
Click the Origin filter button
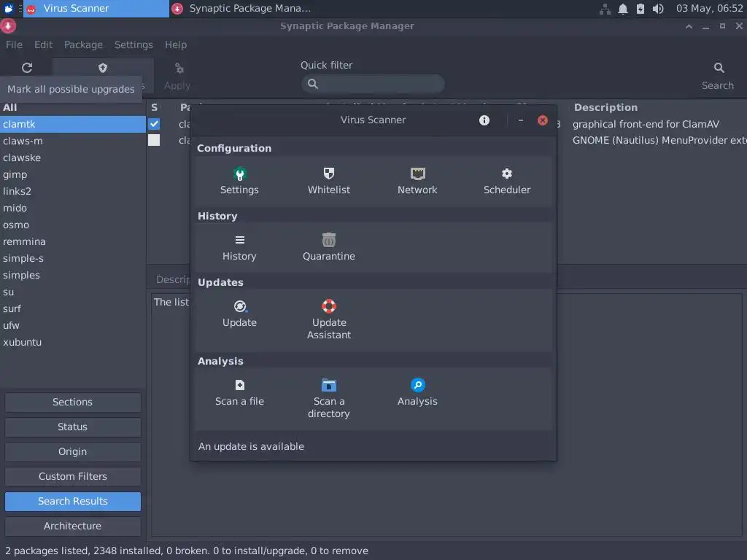[x=73, y=451]
